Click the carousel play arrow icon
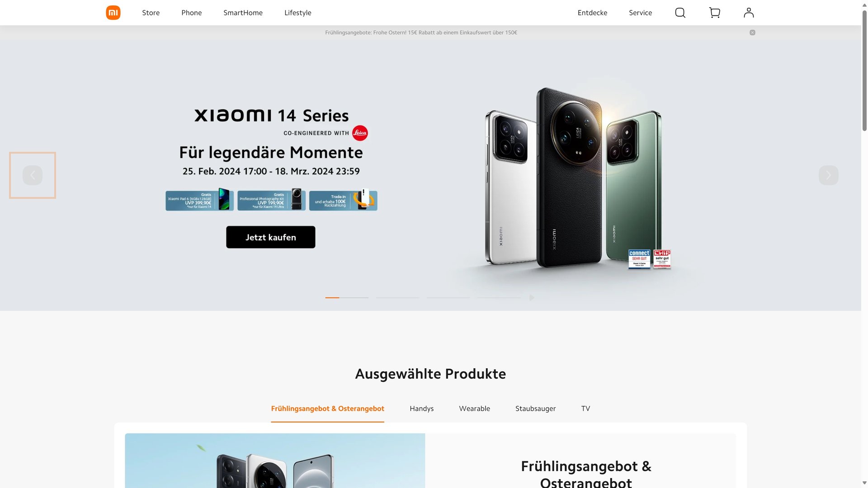 (x=532, y=298)
